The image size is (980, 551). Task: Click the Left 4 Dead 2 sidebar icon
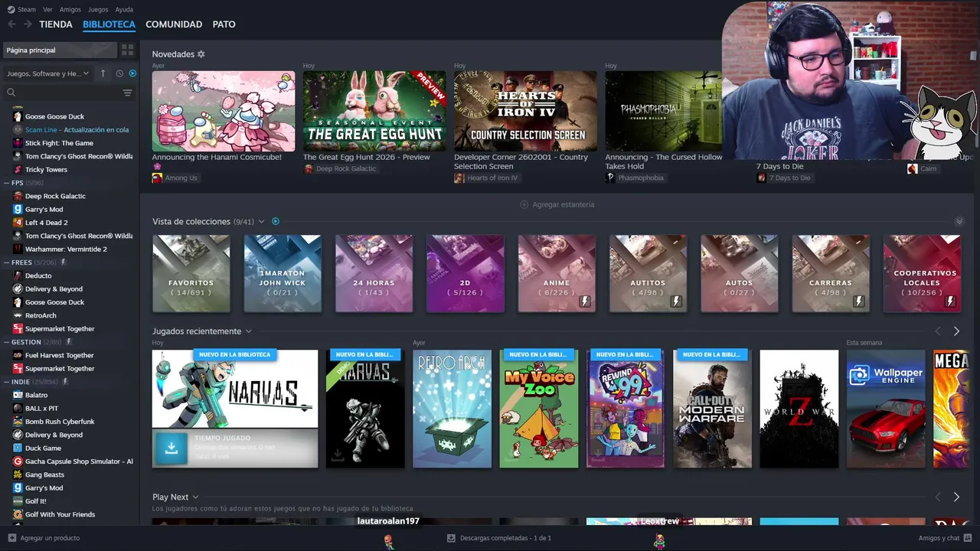pos(18,223)
